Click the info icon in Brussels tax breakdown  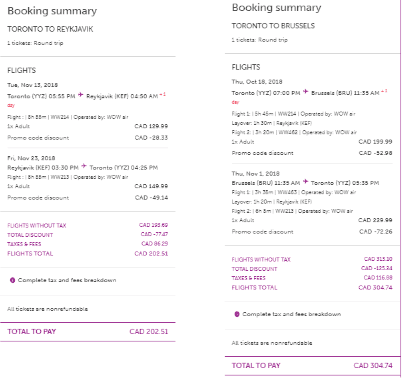[x=237, y=314]
